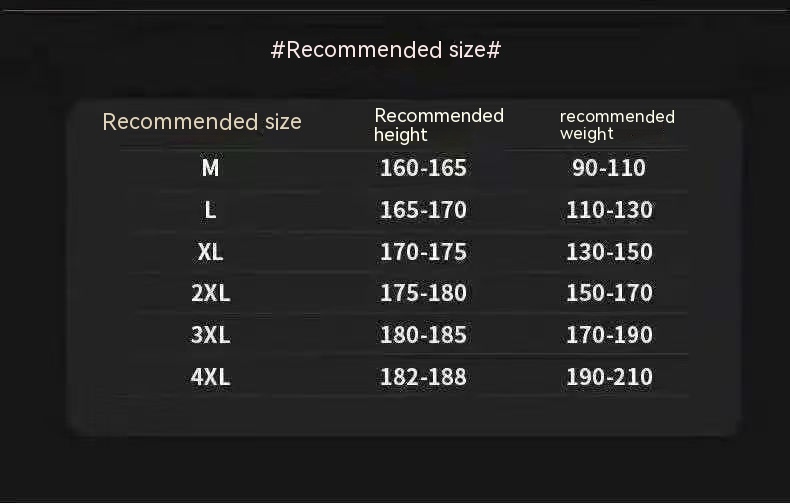Select the 3XL size row label
The width and height of the screenshot is (790, 504).
point(210,335)
